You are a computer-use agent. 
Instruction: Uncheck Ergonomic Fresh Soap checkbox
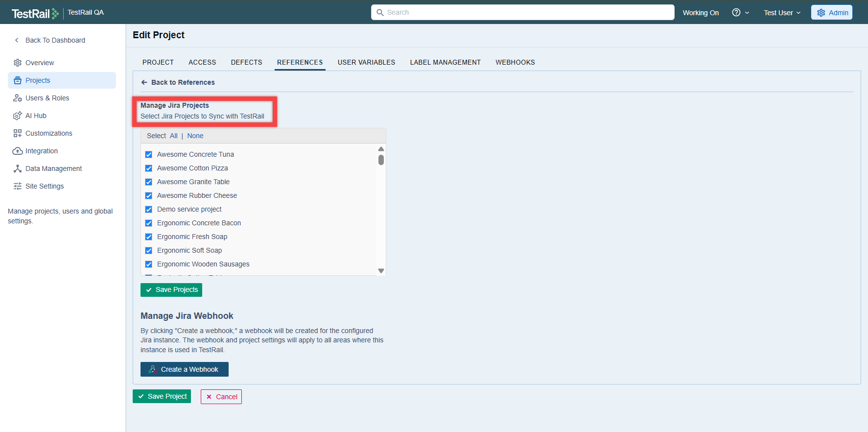(149, 237)
